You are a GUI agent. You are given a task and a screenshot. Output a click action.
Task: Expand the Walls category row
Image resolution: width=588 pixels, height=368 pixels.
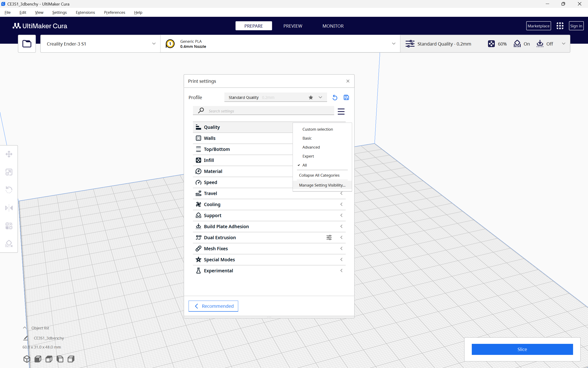(x=243, y=138)
